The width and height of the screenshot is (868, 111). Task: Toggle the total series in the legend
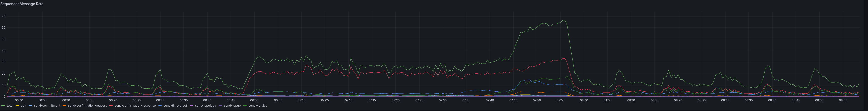click(10, 106)
